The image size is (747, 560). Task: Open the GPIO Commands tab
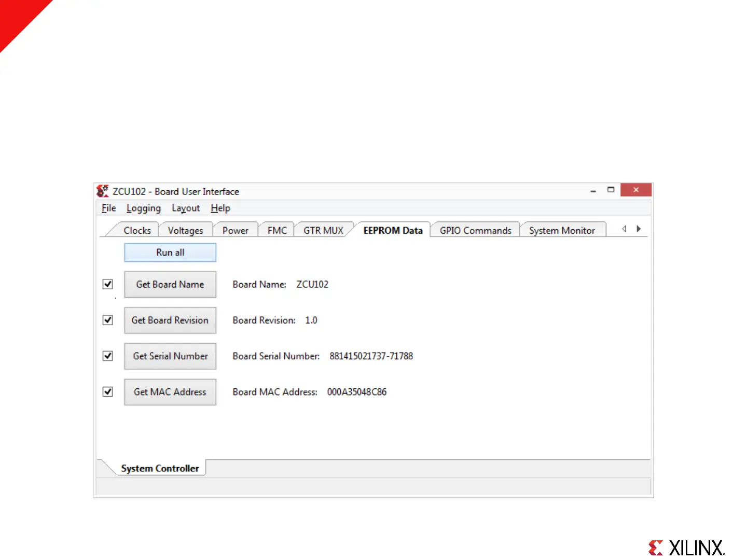tap(476, 230)
